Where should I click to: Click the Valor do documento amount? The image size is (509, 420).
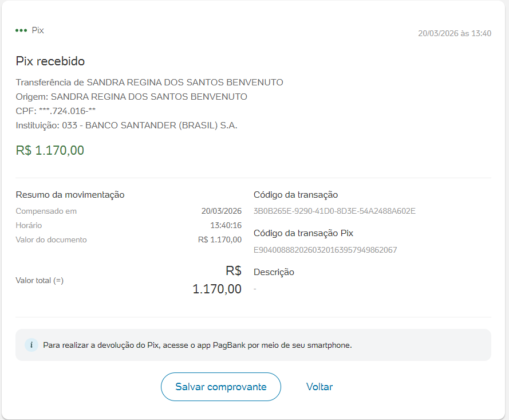click(x=220, y=240)
